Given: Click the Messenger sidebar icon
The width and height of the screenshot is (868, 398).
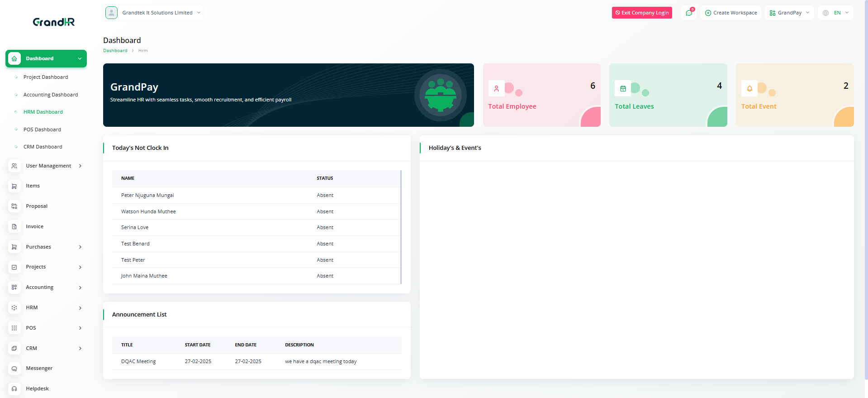Looking at the screenshot, I should 14,369.
